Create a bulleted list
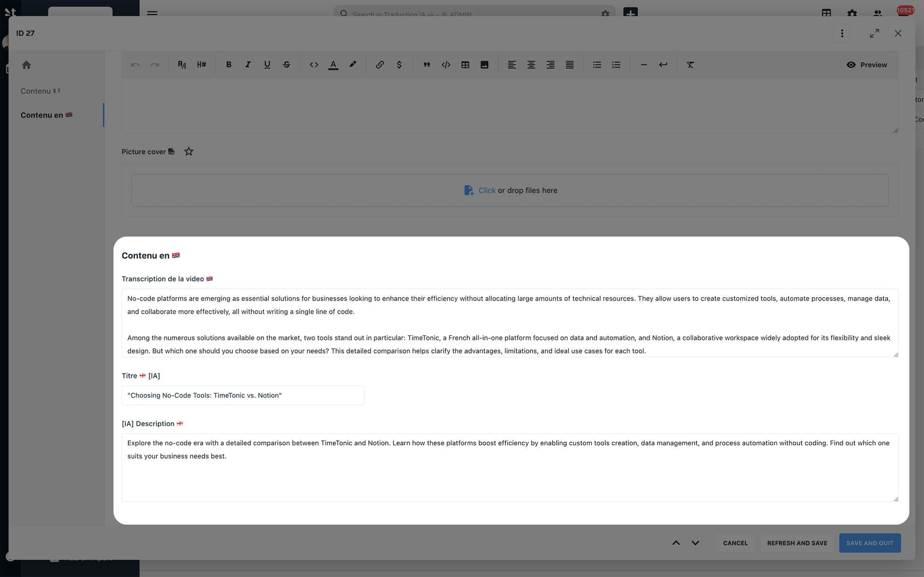924x577 pixels. [x=597, y=65]
